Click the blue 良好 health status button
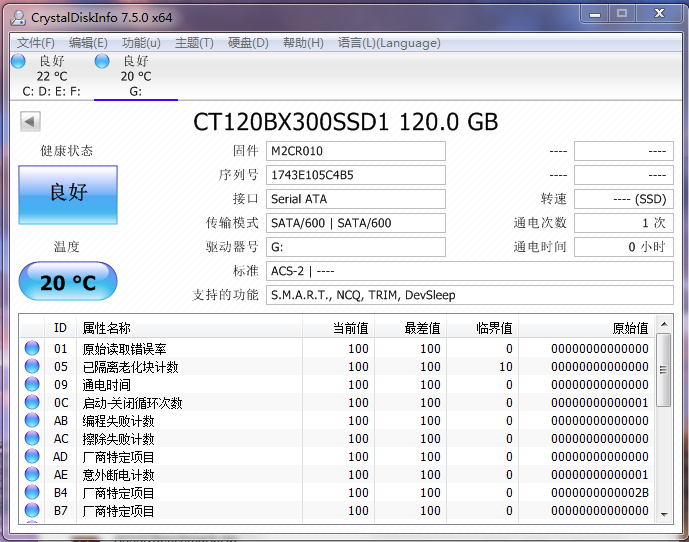 tap(68, 195)
